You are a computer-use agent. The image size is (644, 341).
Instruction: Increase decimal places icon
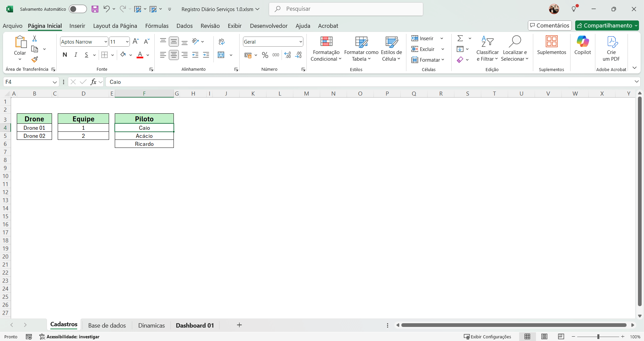(x=288, y=55)
